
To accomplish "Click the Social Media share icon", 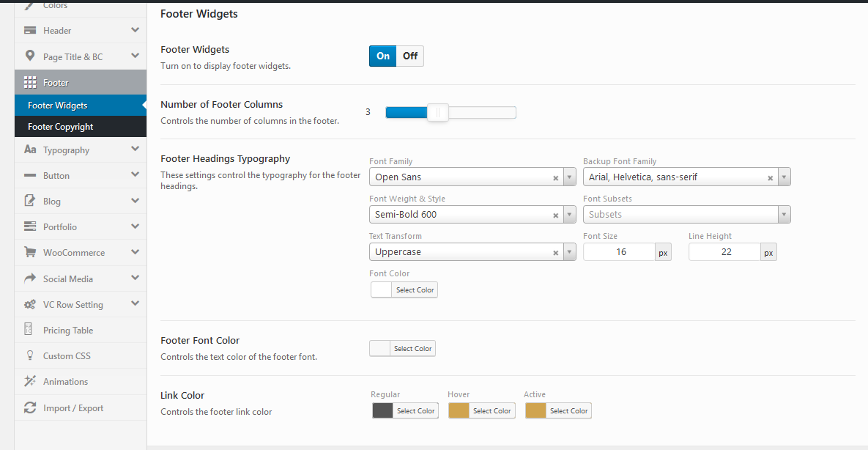I will click(30, 279).
